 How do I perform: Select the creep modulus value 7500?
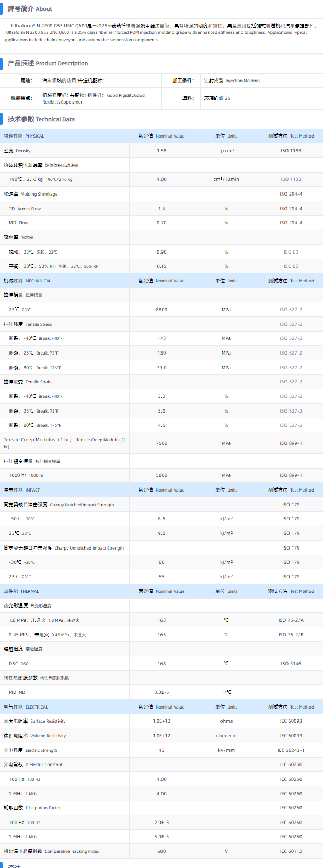pos(161,443)
